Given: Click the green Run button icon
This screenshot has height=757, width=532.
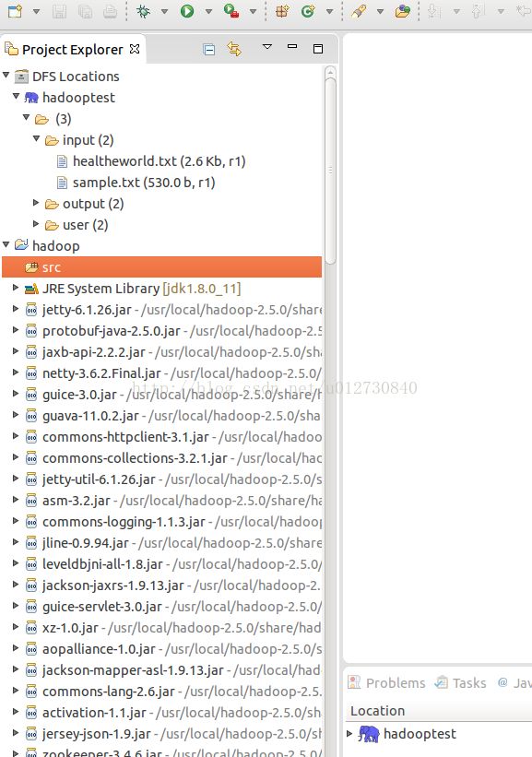Looking at the screenshot, I should (187, 11).
